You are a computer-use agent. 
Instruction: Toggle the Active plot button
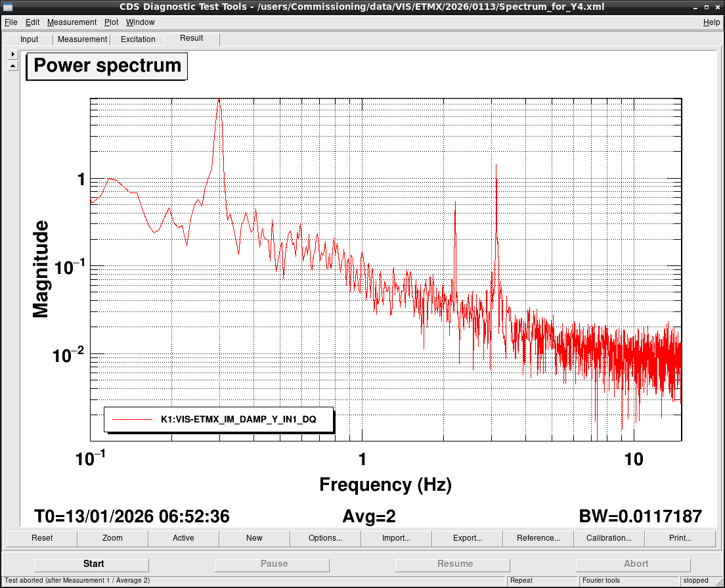[183, 538]
